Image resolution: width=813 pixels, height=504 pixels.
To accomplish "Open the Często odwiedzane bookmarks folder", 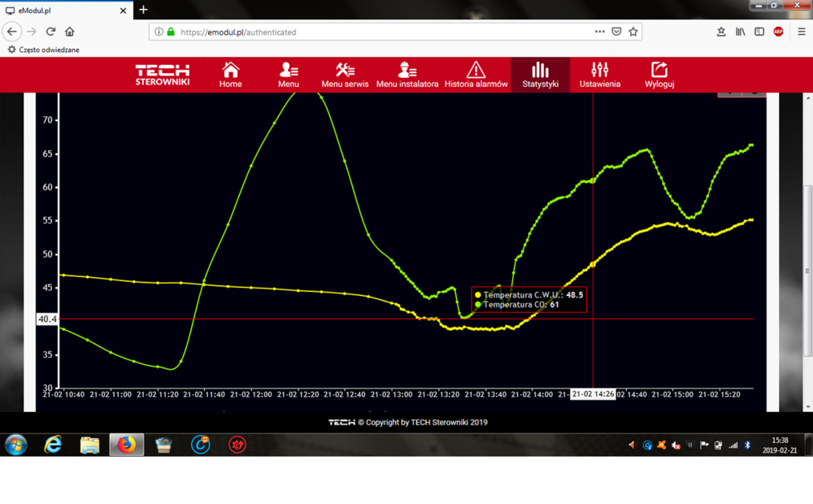I will [x=44, y=50].
